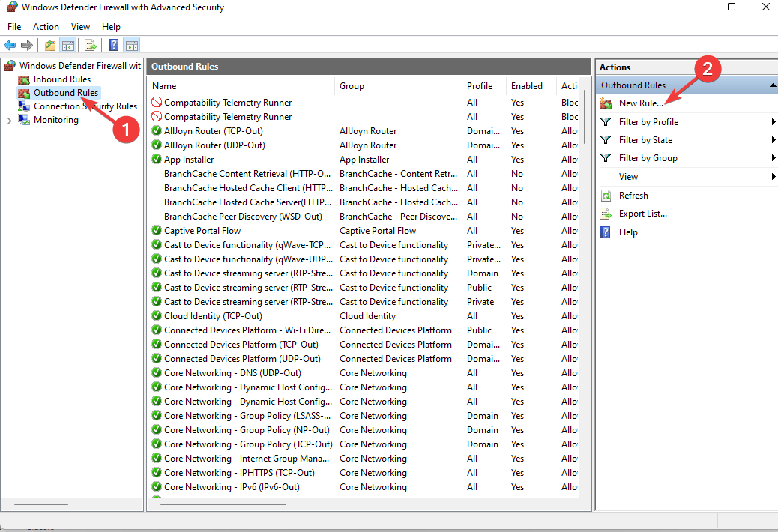Open the Help menu in menu bar
Image resolution: width=778 pixels, height=532 pixels.
tap(111, 27)
